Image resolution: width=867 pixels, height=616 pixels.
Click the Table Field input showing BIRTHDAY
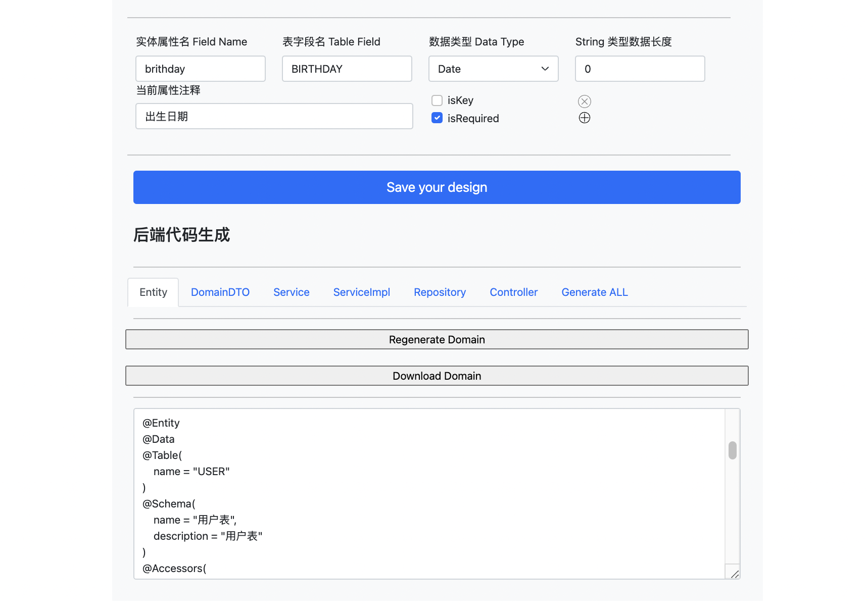click(347, 69)
